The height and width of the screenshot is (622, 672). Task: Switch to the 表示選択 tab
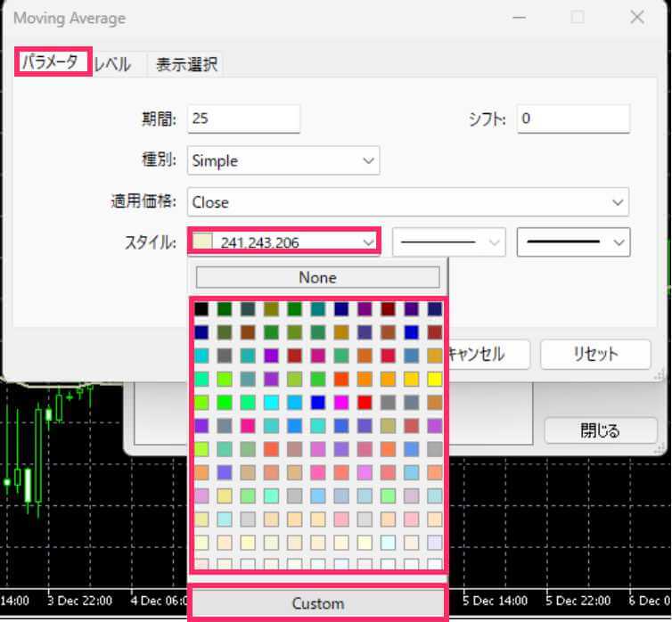pos(186,64)
